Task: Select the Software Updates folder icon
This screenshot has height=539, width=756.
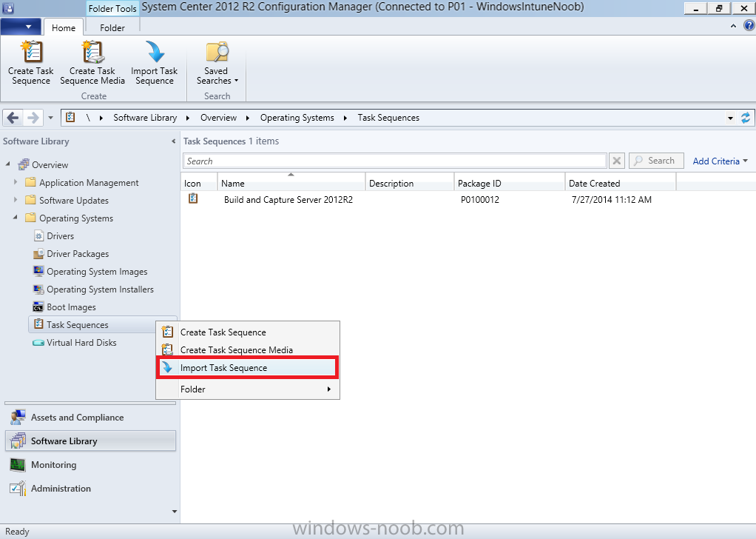Action: coord(30,200)
